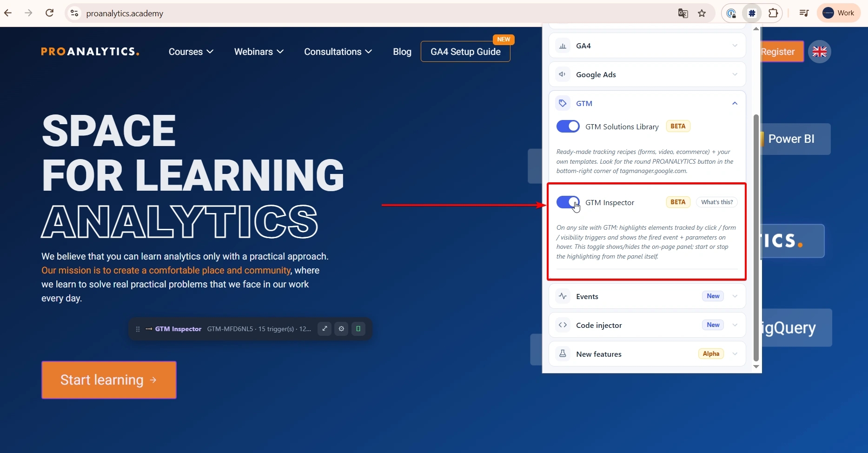Viewport: 868px width, 453px height.
Task: Toggle the GTM Inspector switch
Action: [x=568, y=202]
